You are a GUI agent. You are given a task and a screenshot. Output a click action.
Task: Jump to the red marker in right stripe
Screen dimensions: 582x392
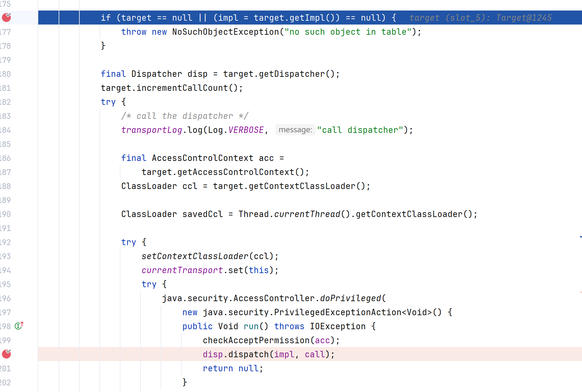click(x=580, y=292)
